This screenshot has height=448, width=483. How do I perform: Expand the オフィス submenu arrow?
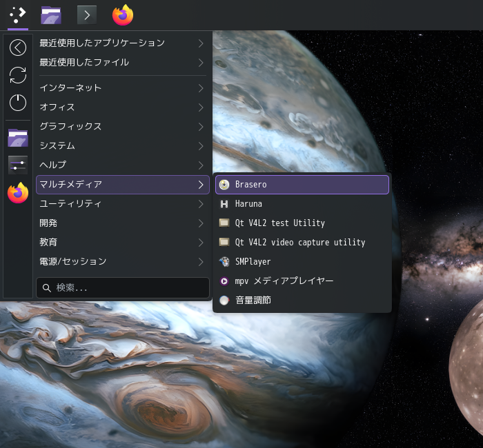click(x=201, y=108)
